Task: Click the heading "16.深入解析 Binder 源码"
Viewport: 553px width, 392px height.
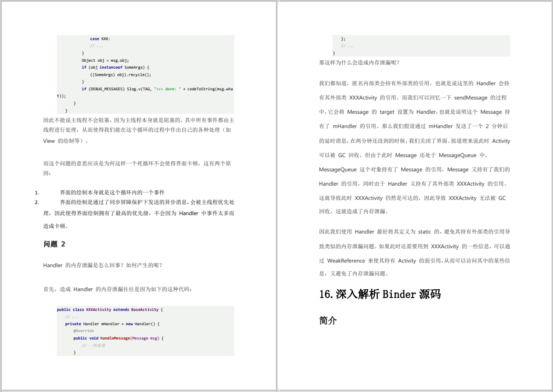Action: click(x=380, y=294)
